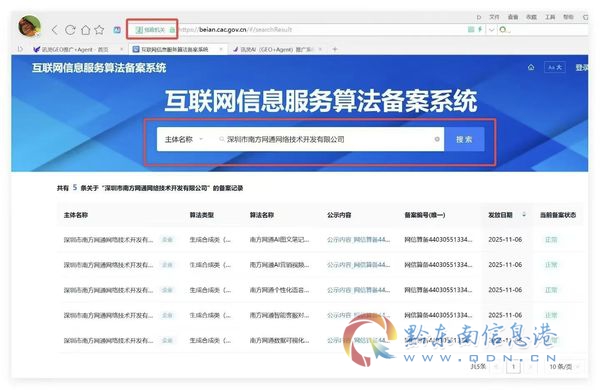Reload the page with the refresh icon
This screenshot has width=600, height=390.
[x=70, y=30]
